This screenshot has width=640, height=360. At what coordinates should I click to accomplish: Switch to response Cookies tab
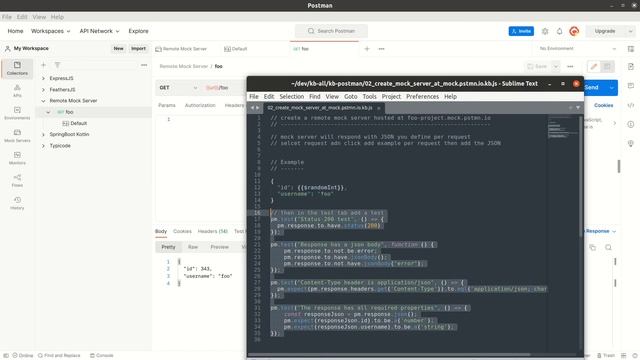click(x=182, y=231)
